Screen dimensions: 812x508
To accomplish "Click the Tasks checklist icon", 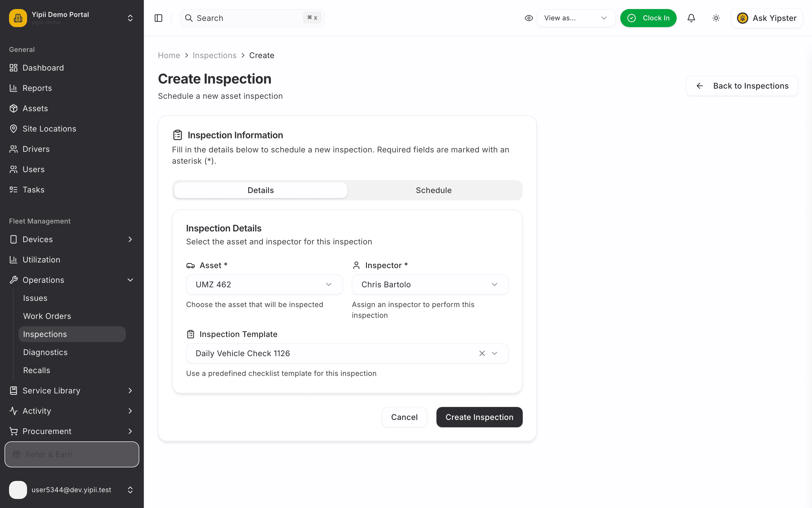I will point(14,190).
